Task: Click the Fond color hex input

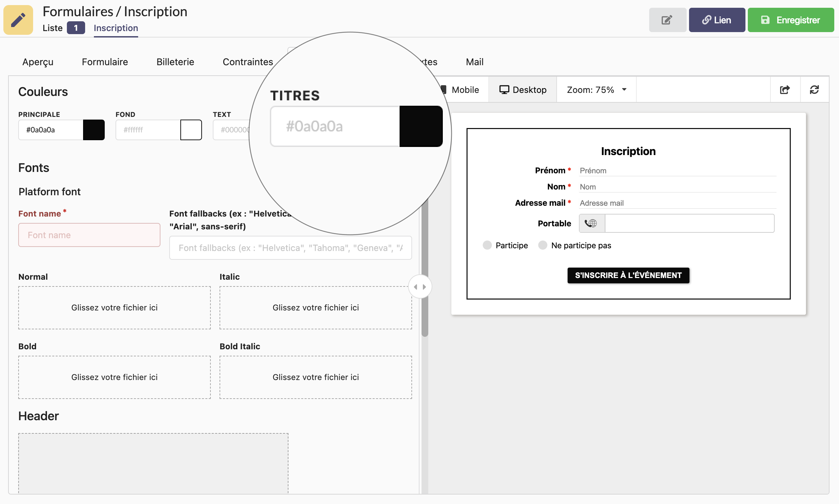Action: click(x=148, y=130)
